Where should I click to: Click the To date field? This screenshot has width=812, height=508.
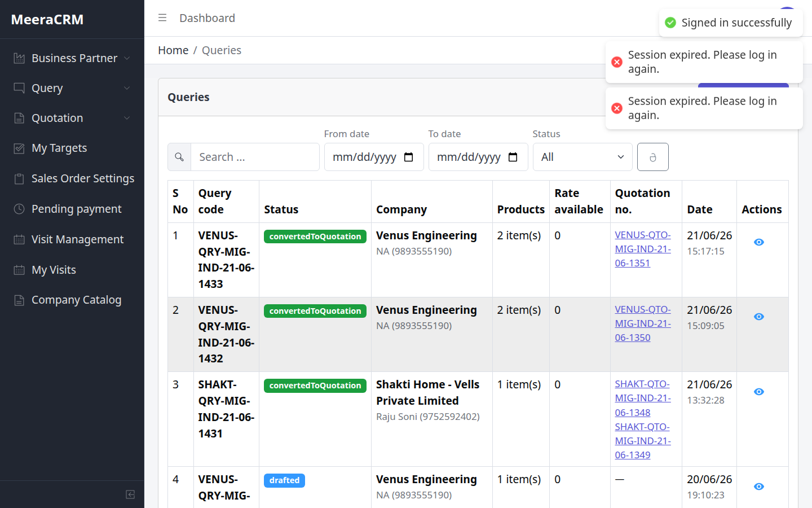coord(478,157)
